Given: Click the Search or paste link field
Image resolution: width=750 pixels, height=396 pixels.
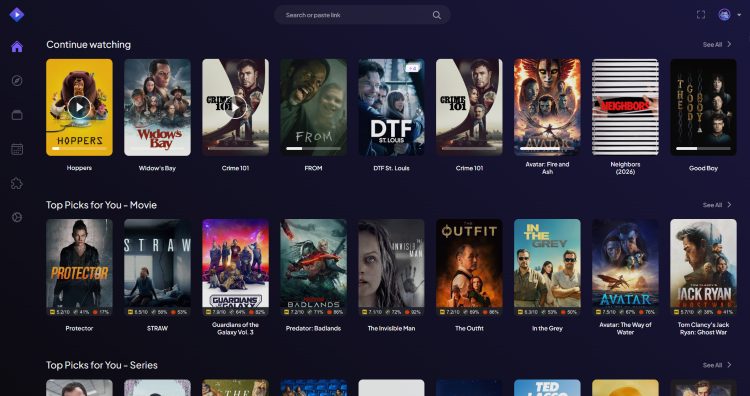Looking at the screenshot, I should pyautogui.click(x=362, y=15).
